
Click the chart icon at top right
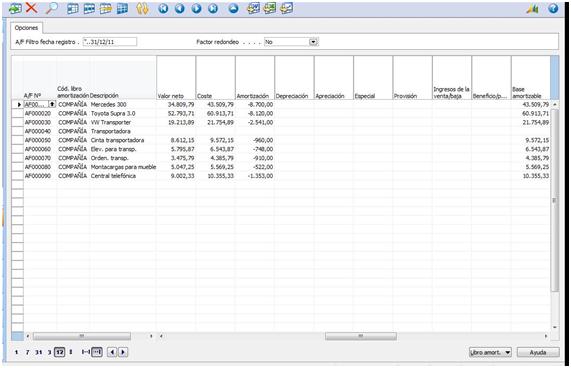[532, 8]
